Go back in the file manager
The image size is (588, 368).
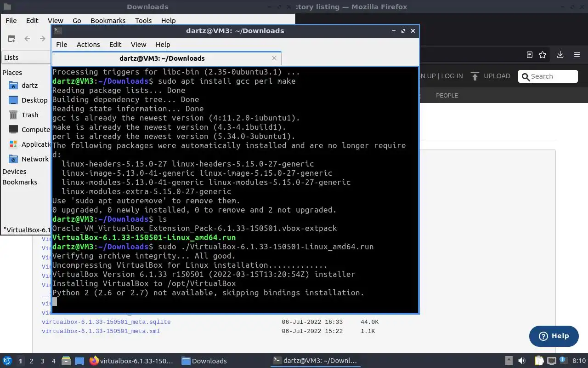[27, 39]
